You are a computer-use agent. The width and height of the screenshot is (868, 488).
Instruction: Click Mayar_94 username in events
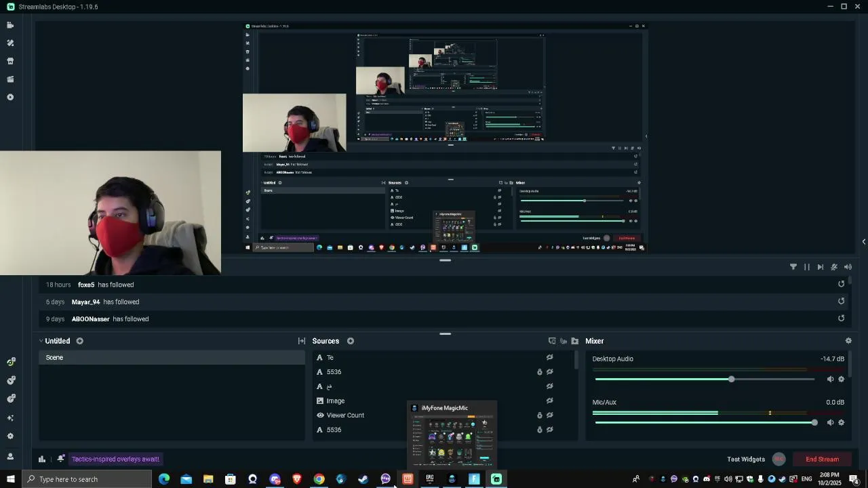click(85, 302)
